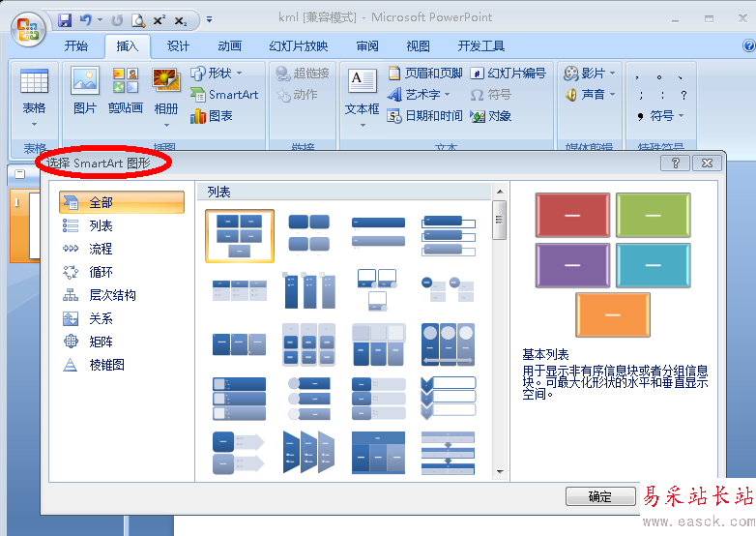Create a photo album with 相册

click(166, 98)
